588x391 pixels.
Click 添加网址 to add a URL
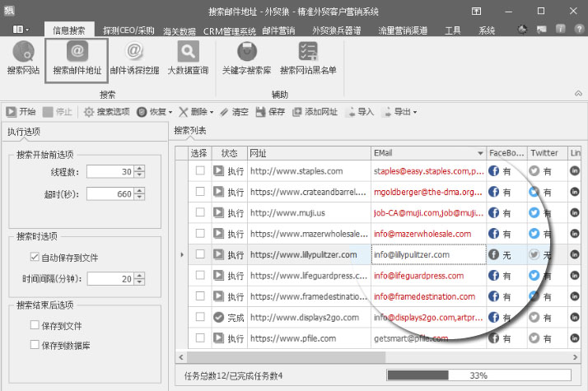pos(315,112)
